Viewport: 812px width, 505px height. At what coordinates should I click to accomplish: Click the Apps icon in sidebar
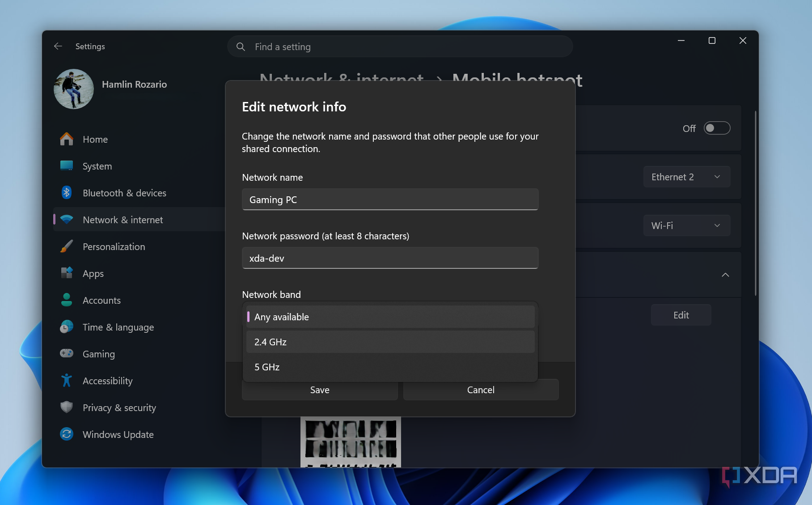pyautogui.click(x=67, y=273)
